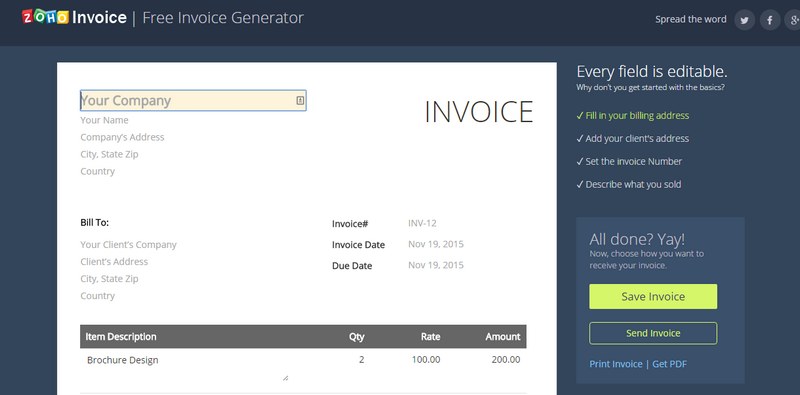
Task: Click the Send Invoice button
Action: tap(653, 333)
